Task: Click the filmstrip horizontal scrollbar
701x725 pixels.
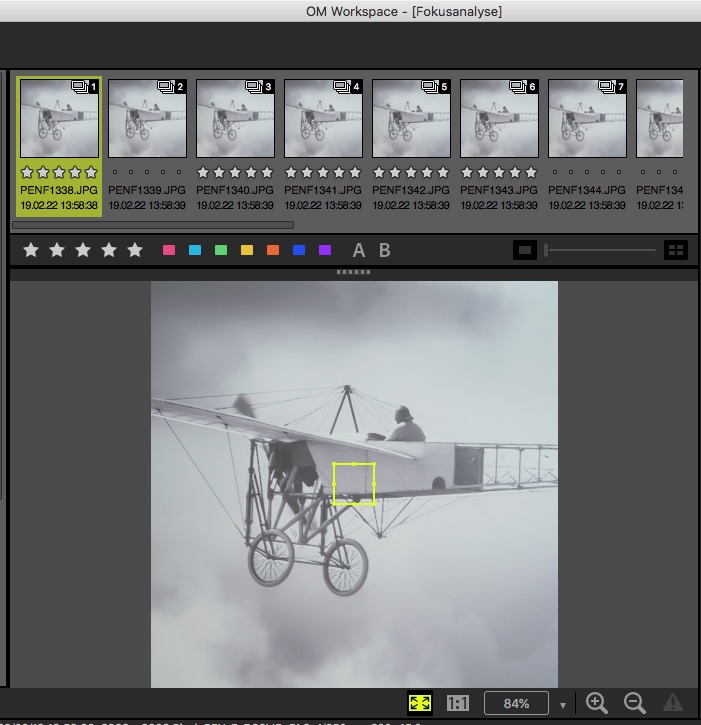Action: point(153,225)
